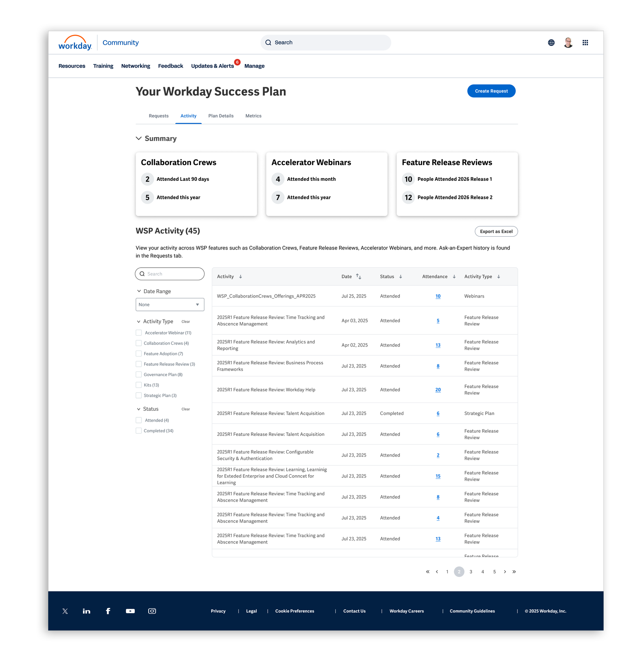Screen dimensions: 644x665
Task: Open the X (Twitter) social icon in footer
Action: (65, 611)
